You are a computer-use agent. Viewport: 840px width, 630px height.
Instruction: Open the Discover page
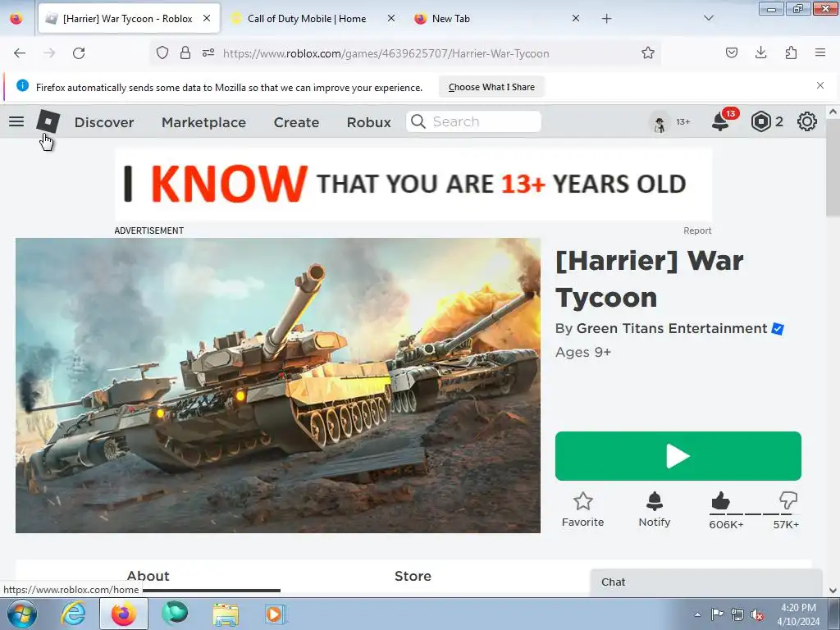104,122
